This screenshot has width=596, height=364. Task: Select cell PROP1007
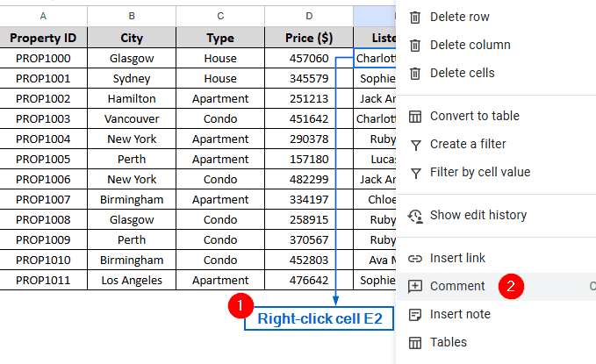coord(43,199)
